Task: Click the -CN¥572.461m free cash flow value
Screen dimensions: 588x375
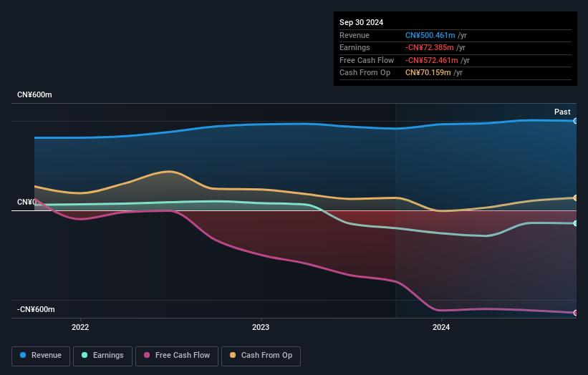Action: [431, 60]
